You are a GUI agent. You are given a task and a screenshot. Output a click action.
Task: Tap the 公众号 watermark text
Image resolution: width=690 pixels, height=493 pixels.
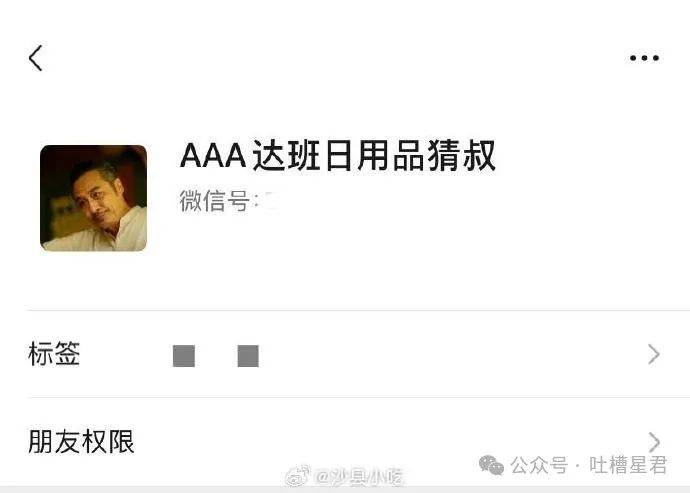pyautogui.click(x=539, y=465)
